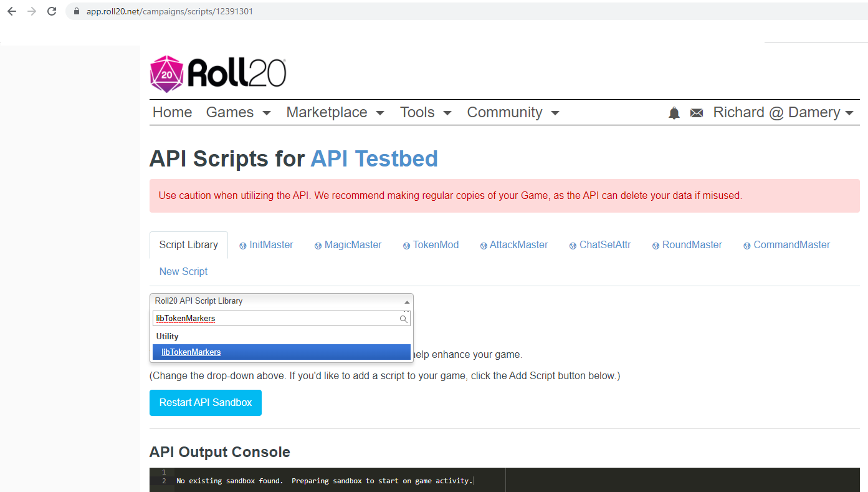
Task: Click the search magnifier in the script filter
Action: click(404, 319)
